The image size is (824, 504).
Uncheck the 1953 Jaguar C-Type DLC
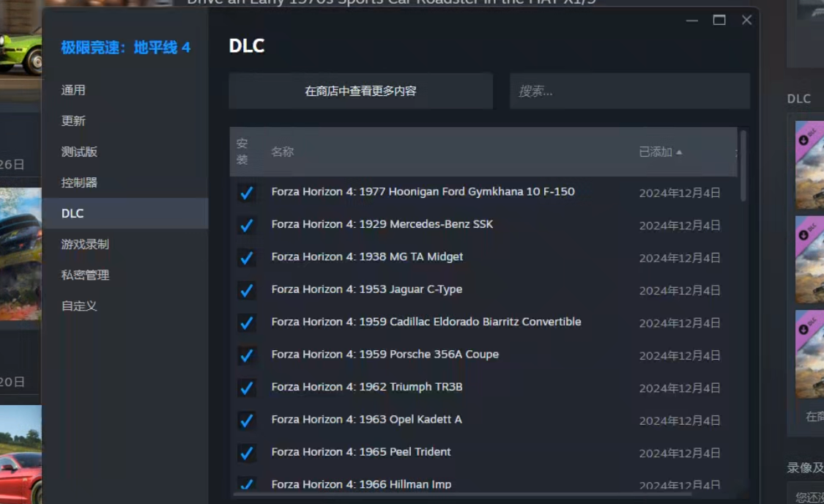point(247,290)
